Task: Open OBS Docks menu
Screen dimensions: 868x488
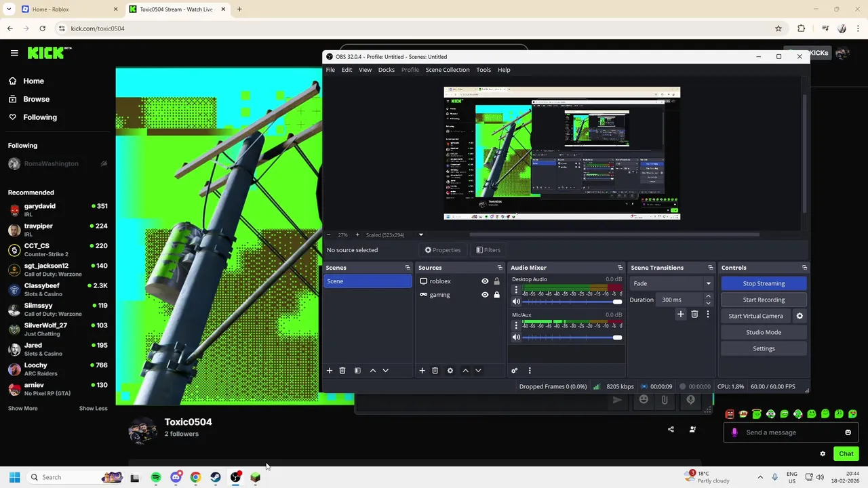Action: point(386,70)
